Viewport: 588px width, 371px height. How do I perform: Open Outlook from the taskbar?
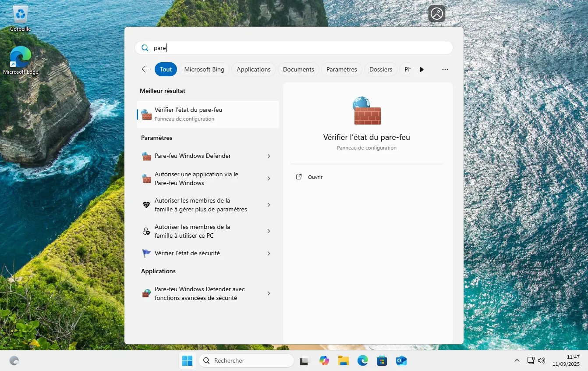point(401,360)
